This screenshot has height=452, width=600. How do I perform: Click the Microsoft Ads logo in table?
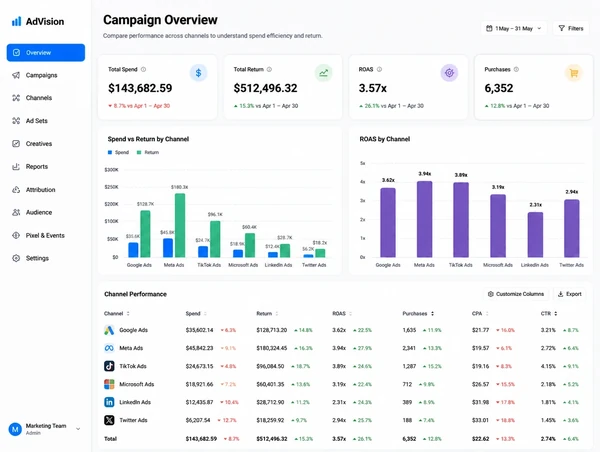click(x=109, y=384)
